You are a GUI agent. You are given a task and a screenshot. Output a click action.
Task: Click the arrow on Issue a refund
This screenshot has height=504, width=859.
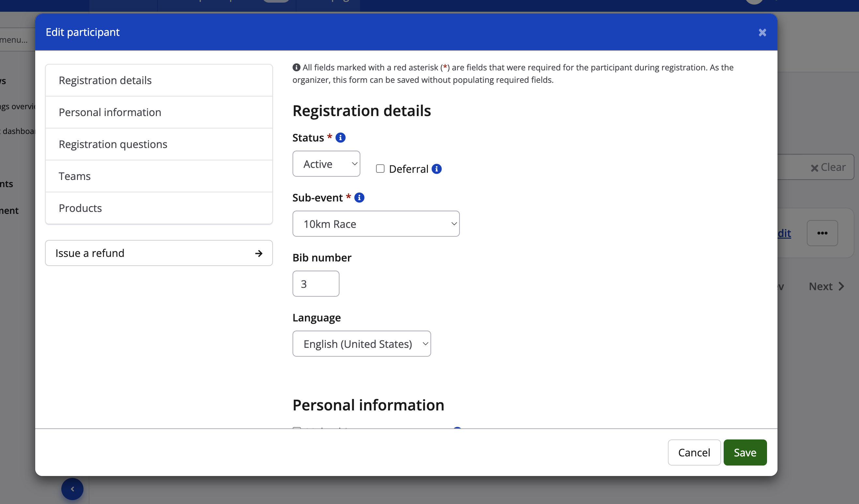tap(259, 253)
